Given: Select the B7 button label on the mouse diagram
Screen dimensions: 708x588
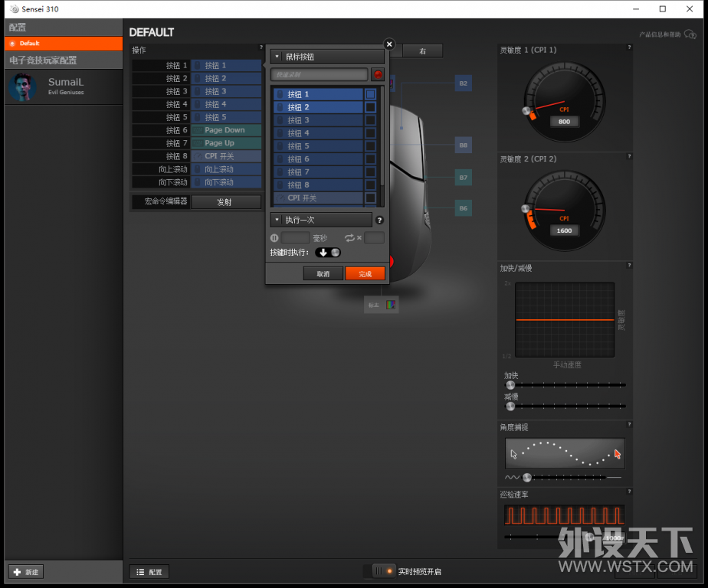Looking at the screenshot, I should (x=464, y=178).
